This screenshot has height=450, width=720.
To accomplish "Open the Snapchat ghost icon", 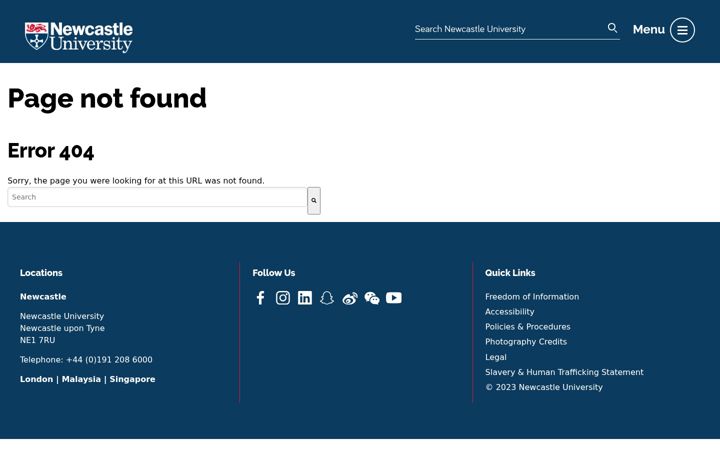I will (327, 298).
